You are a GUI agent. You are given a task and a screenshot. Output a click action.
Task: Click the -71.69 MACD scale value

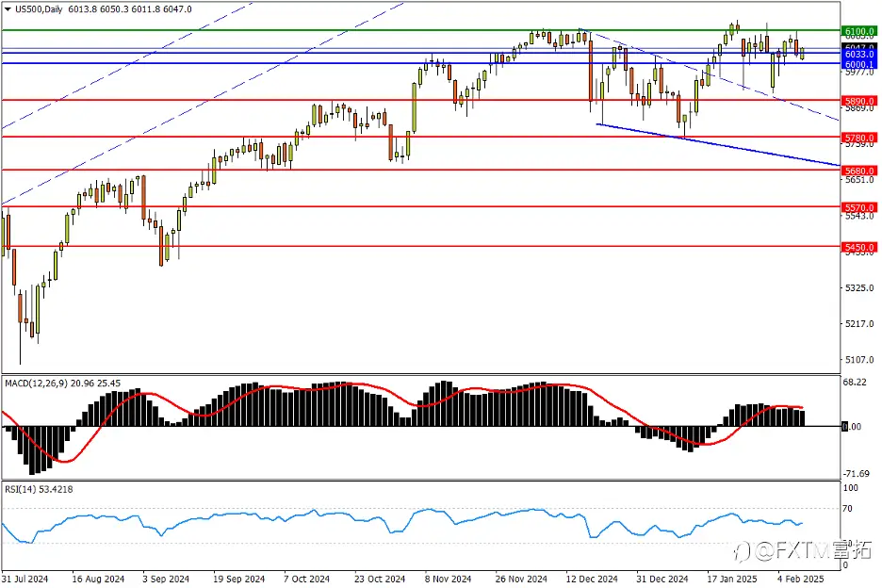tap(857, 474)
